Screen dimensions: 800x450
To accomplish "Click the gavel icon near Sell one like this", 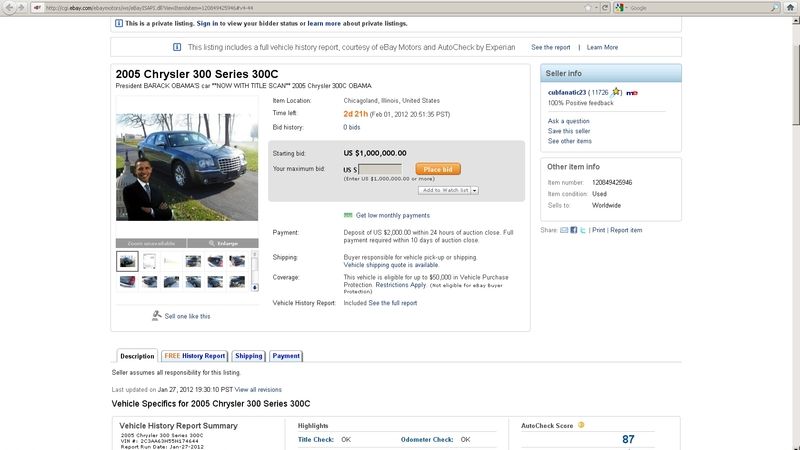I will click(157, 316).
